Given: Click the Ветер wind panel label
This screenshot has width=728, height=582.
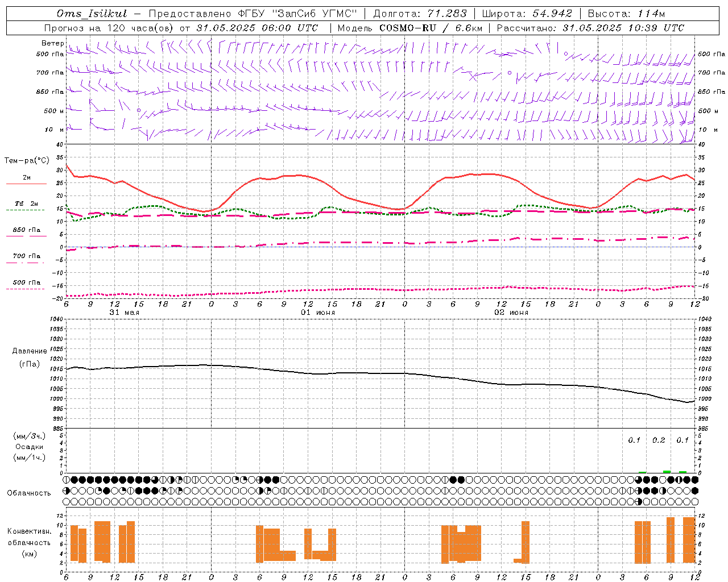Looking at the screenshot, I should coord(52,43).
